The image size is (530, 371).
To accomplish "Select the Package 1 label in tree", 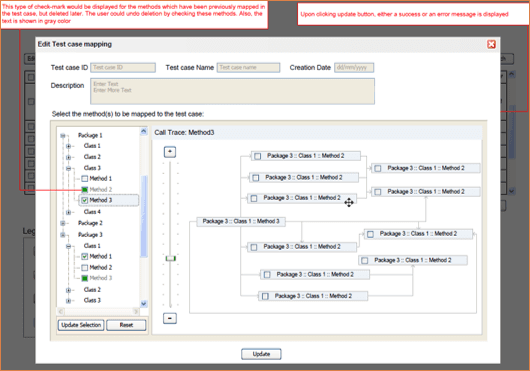I will [x=90, y=135].
